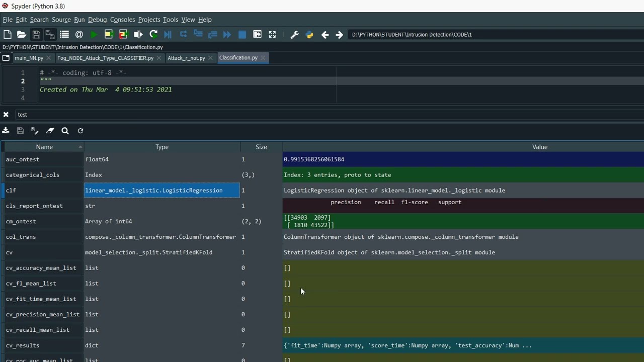Toggle the variable search magnifier icon
The width and height of the screenshot is (644, 362).
[x=65, y=131]
